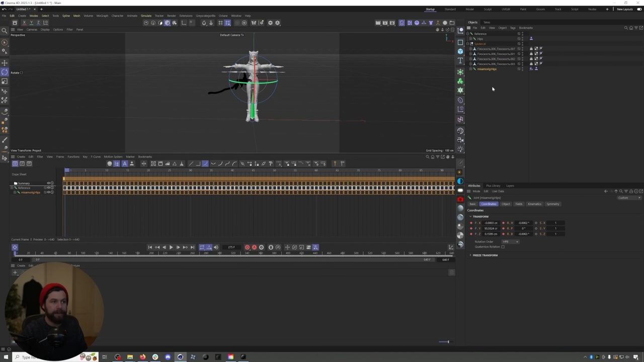
Task: Open Plus Library tab
Action: pyautogui.click(x=493, y=186)
